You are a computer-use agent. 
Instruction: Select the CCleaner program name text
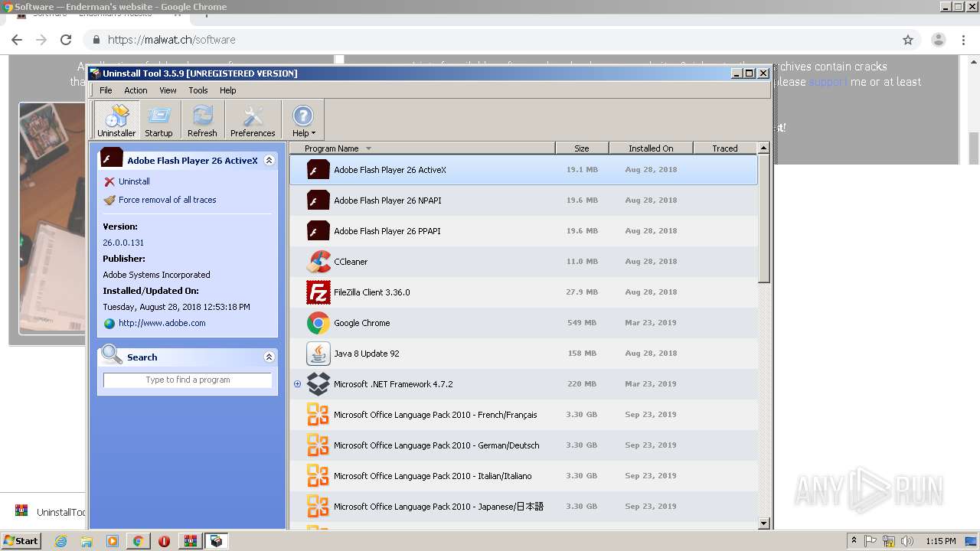pos(351,262)
